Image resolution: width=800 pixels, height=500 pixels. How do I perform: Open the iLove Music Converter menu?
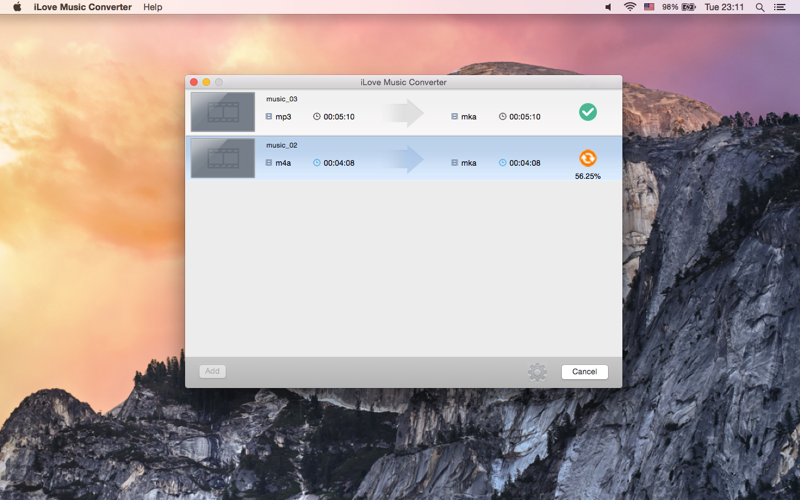(x=83, y=7)
